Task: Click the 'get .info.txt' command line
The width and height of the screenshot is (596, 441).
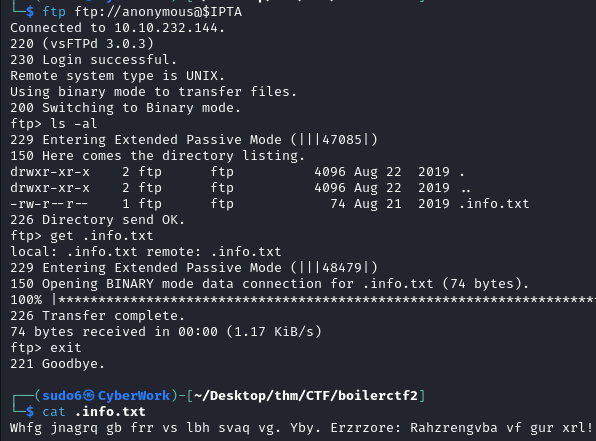Action: pos(82,236)
